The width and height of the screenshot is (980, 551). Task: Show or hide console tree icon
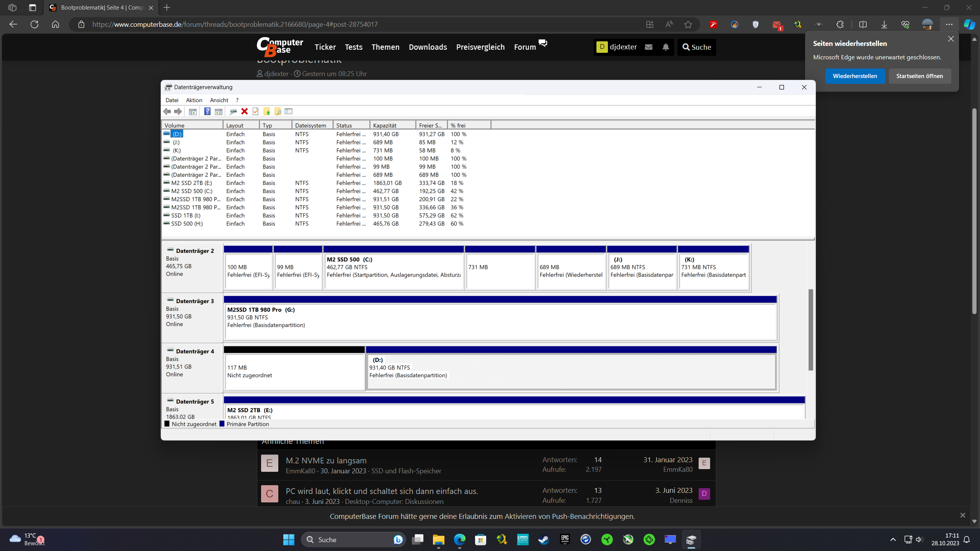click(193, 111)
